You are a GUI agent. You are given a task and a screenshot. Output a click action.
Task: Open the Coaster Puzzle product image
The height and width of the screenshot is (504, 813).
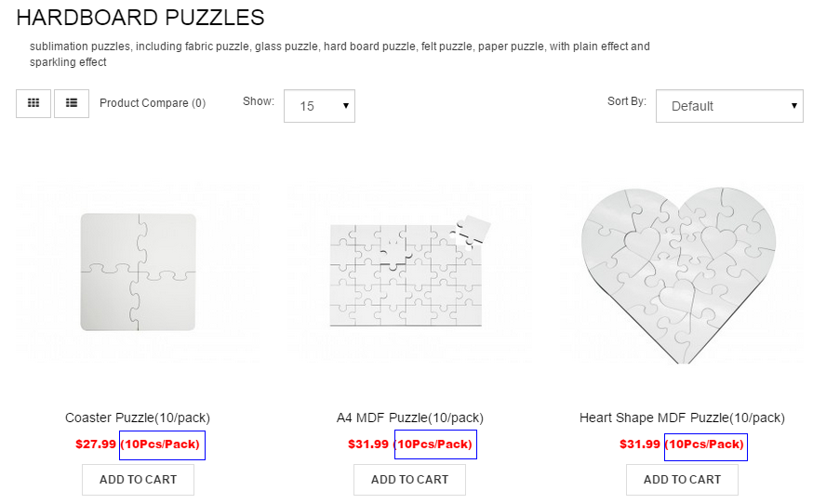pyautogui.click(x=138, y=272)
